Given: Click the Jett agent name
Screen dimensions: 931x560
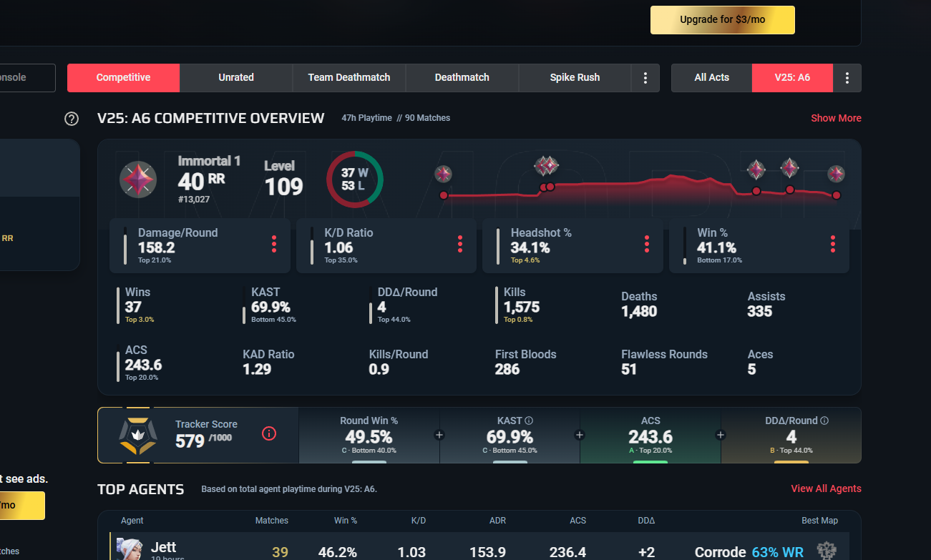Looking at the screenshot, I should [x=164, y=548].
